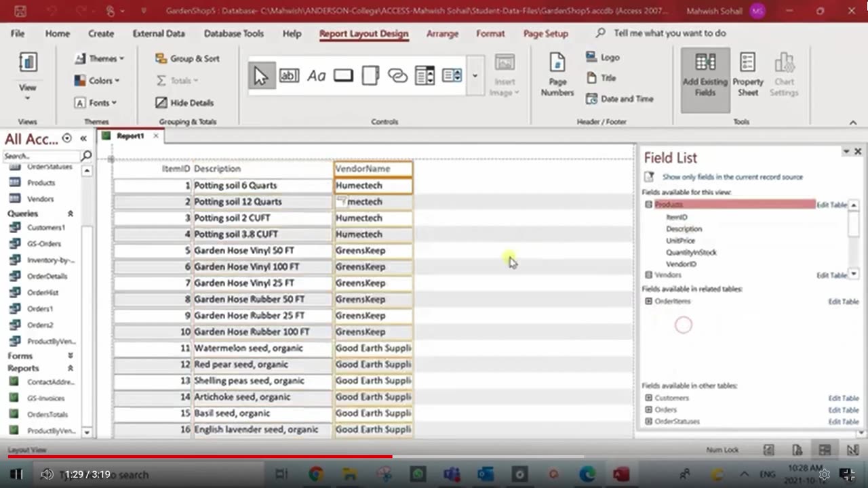Select the QuantityInStock field

coord(691,252)
